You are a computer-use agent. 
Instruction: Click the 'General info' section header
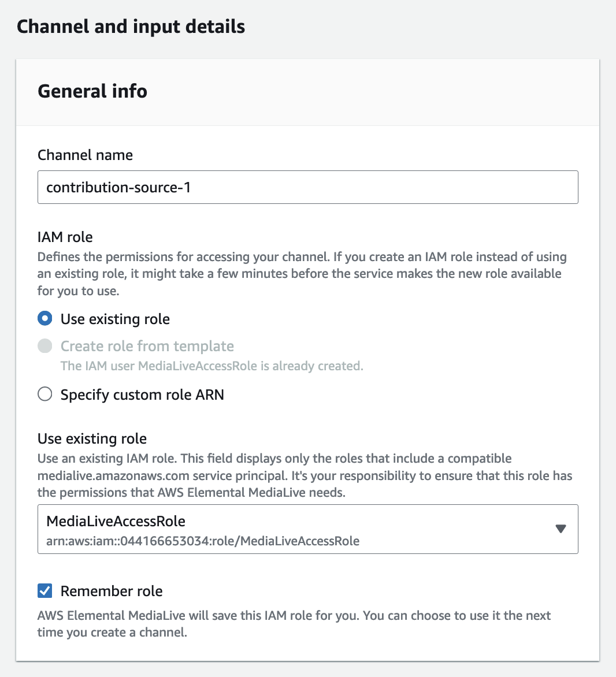tap(92, 91)
